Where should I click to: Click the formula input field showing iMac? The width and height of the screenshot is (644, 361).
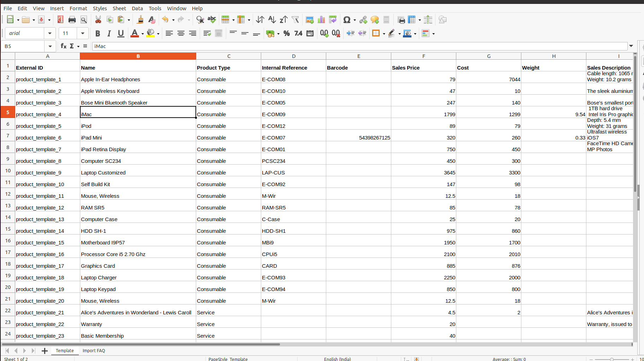click(360, 46)
